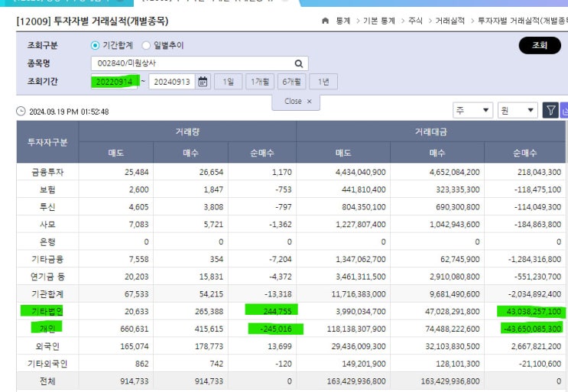This screenshot has width=568, height=392.
Task: Click the clock icon beside timestamp
Action: pyautogui.click(x=21, y=111)
